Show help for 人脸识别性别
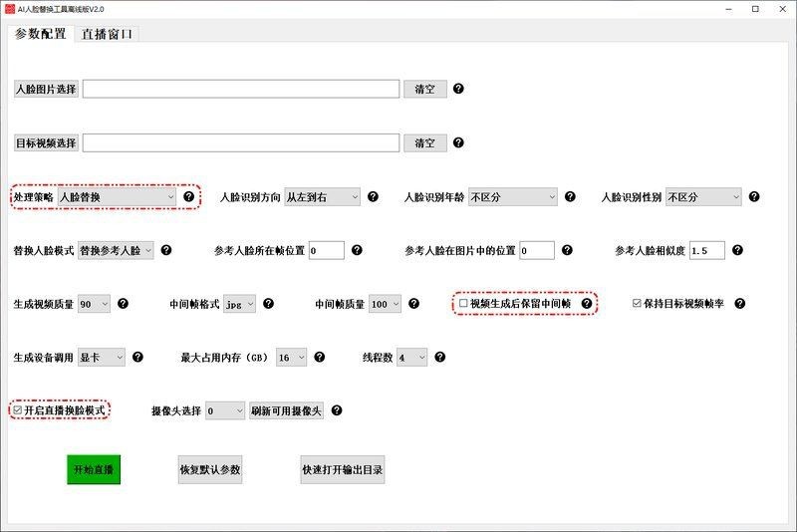 click(x=754, y=196)
